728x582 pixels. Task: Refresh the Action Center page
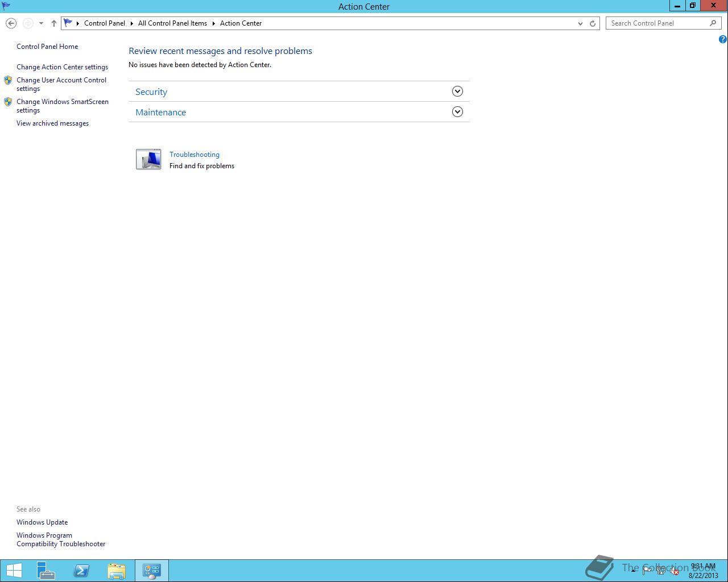pyautogui.click(x=593, y=23)
